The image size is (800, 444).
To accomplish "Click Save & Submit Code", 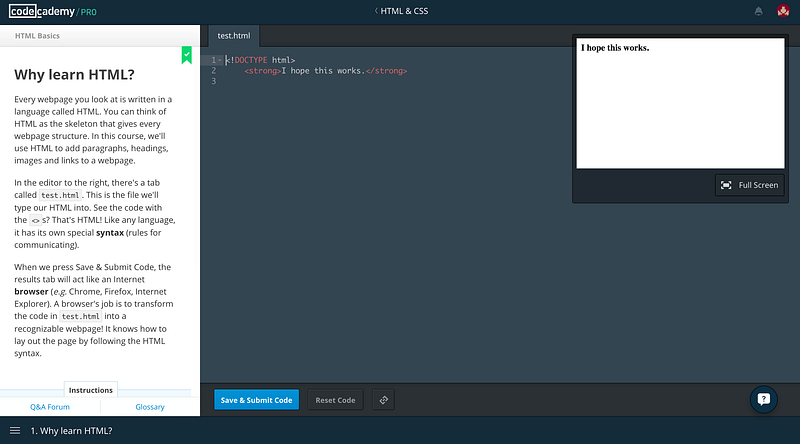I will (x=257, y=400).
